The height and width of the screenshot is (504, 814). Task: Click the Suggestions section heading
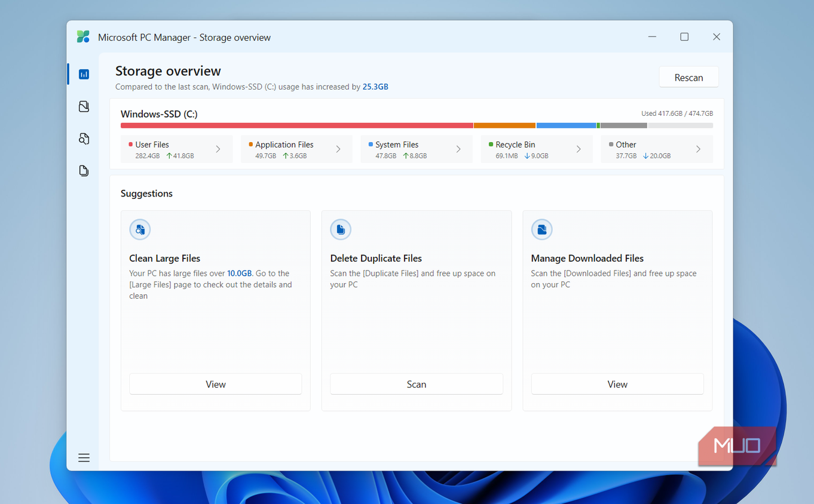pos(146,193)
